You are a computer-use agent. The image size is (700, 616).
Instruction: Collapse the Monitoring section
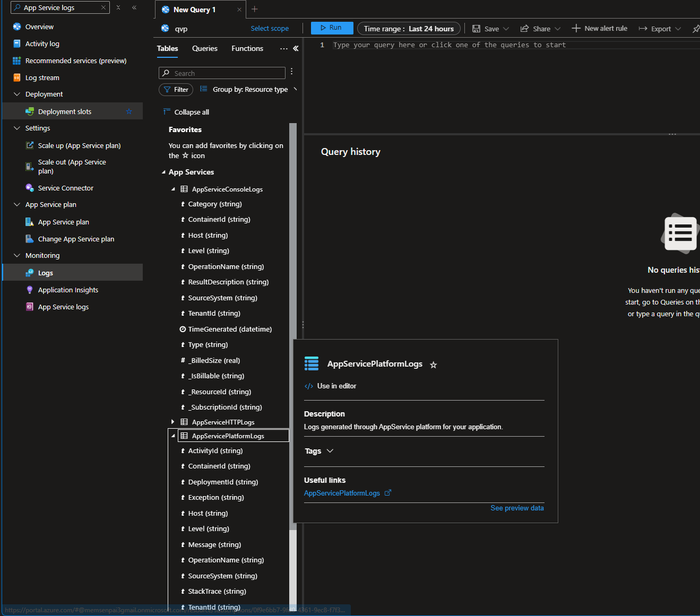pyautogui.click(x=17, y=256)
